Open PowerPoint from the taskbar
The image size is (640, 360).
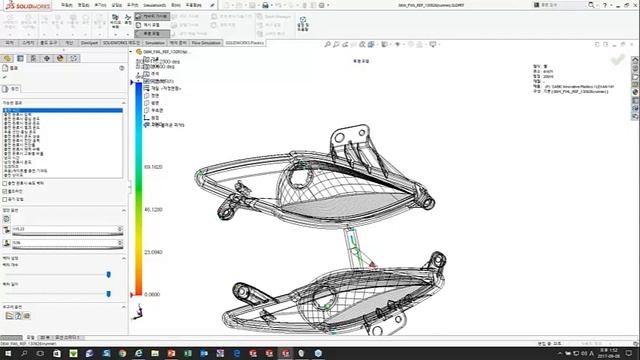click(x=171, y=353)
